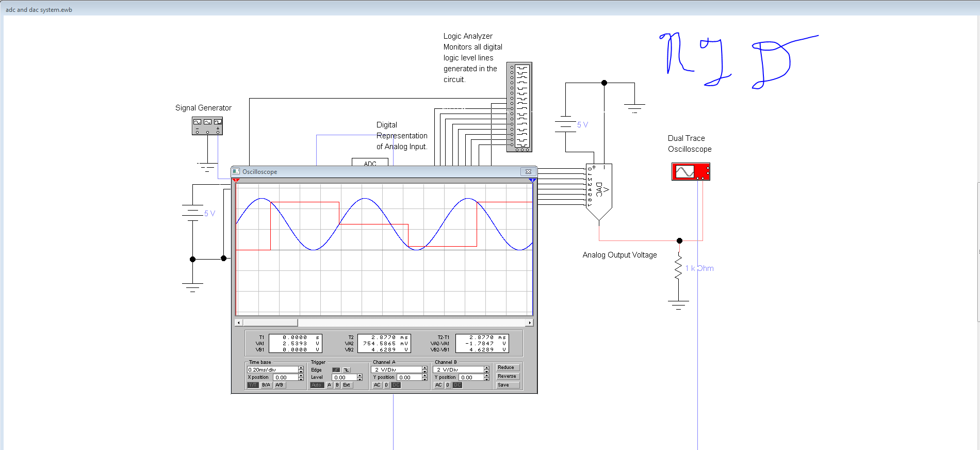This screenshot has height=450, width=980.
Task: Open the Signal Generator instrument
Action: pos(207,126)
